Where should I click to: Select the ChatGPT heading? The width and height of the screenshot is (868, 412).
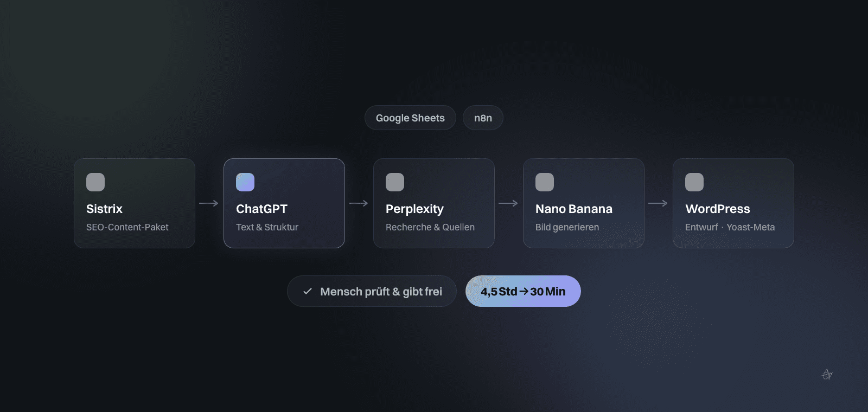[x=261, y=209]
